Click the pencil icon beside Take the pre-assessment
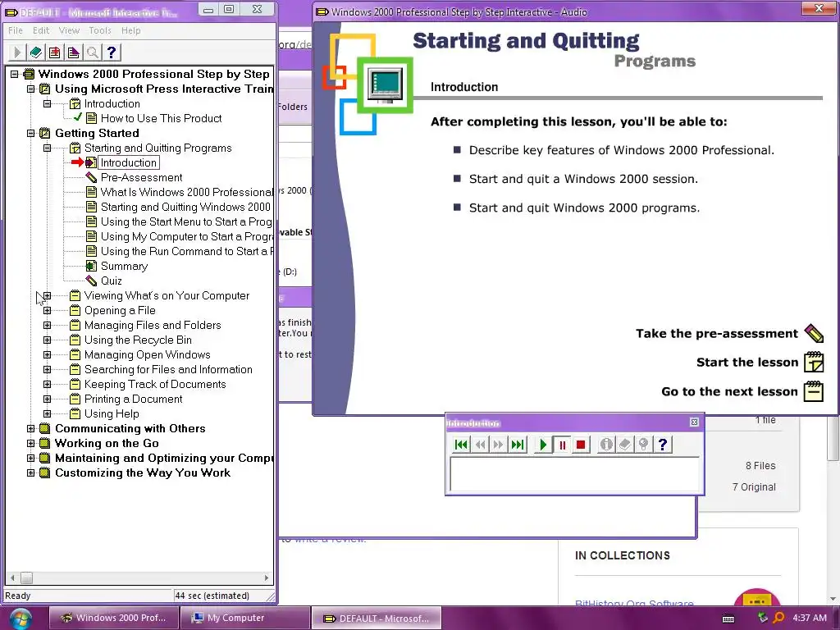The width and height of the screenshot is (840, 630). coord(814,333)
